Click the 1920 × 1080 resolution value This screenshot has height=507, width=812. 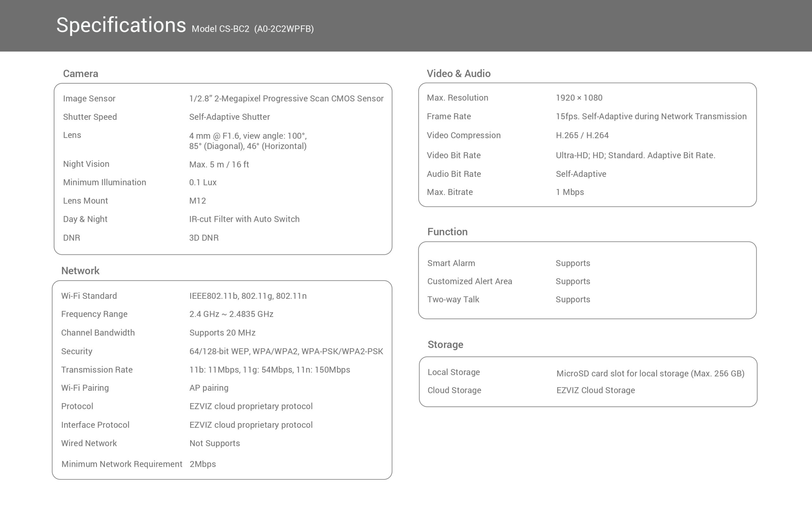[579, 98]
